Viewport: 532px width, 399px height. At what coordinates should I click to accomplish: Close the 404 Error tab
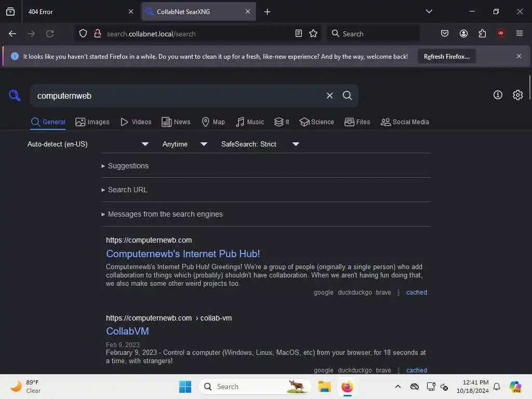pos(131,11)
